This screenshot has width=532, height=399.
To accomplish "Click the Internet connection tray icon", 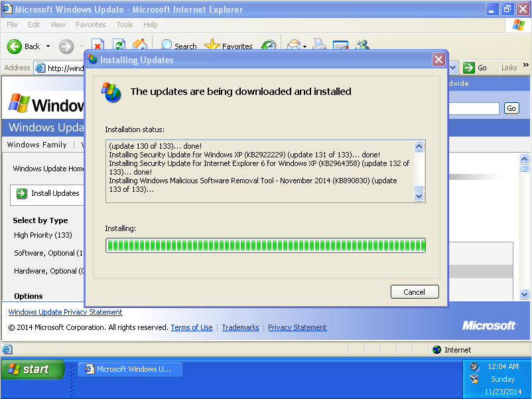I will [436, 349].
